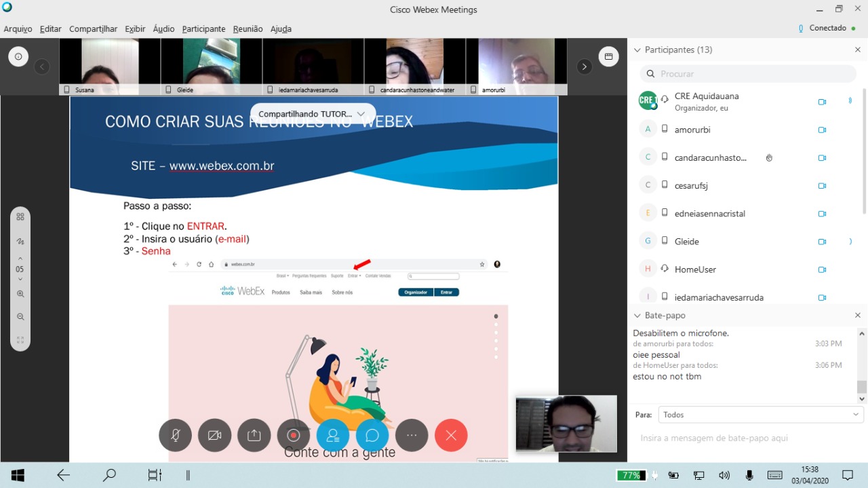Screen dimensions: 868x488
Task: Open the Áudio menu
Action: tap(163, 29)
